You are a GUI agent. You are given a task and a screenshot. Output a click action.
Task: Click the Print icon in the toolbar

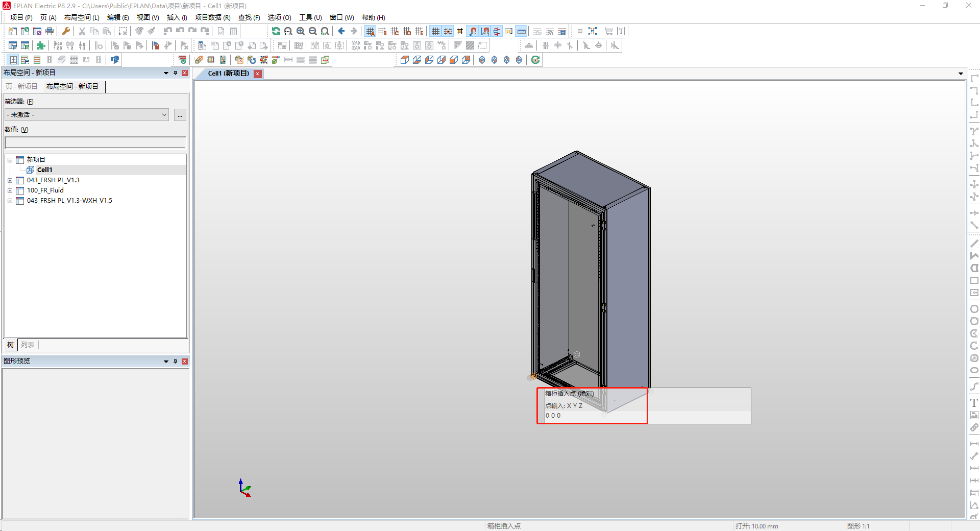50,31
